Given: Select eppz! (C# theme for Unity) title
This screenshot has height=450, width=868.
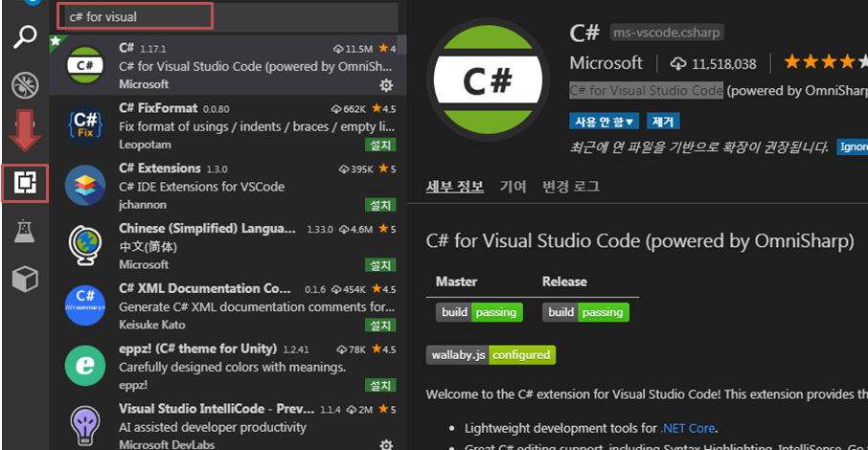Looking at the screenshot, I should 197,349.
